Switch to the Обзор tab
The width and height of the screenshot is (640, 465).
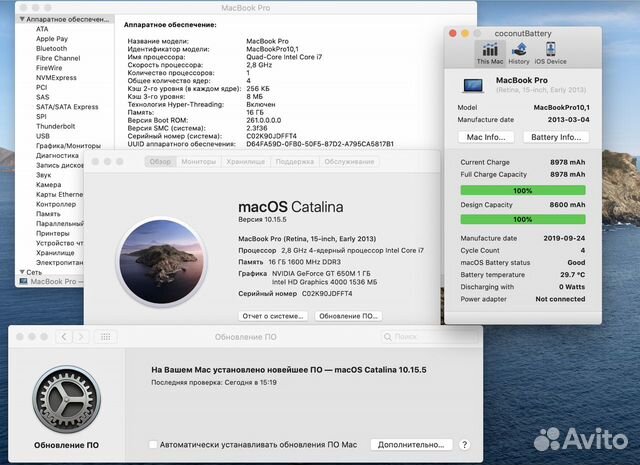[160, 162]
